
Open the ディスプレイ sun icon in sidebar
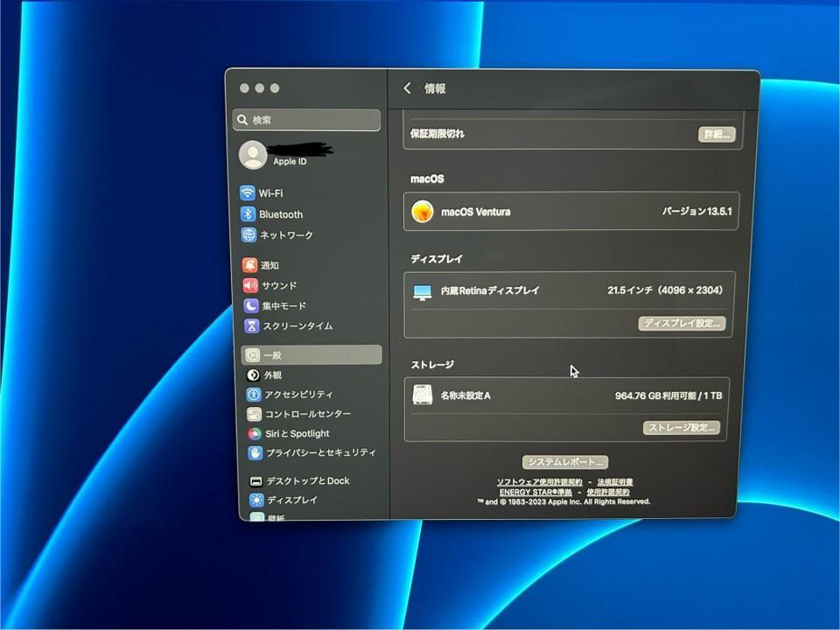(x=256, y=500)
